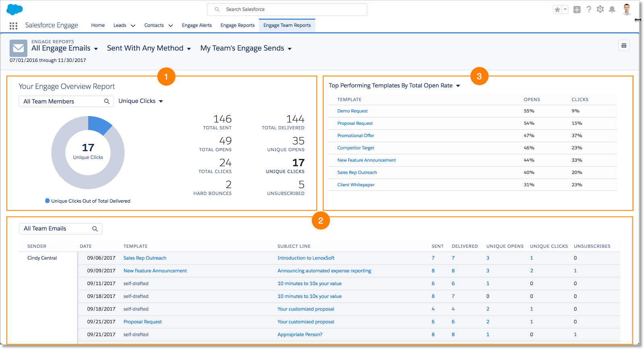Expand the Contacts tab chevron

coord(171,25)
